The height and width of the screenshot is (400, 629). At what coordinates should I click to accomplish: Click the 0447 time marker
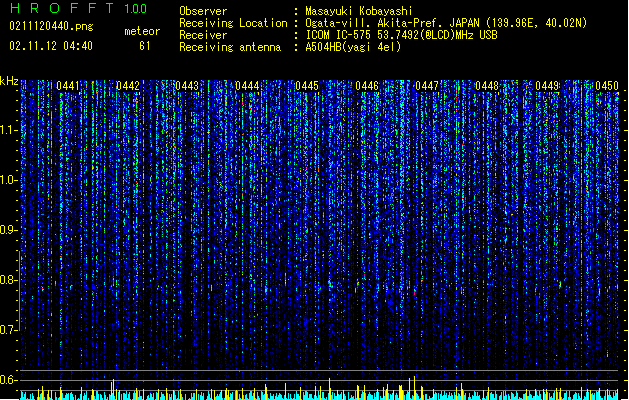427,86
